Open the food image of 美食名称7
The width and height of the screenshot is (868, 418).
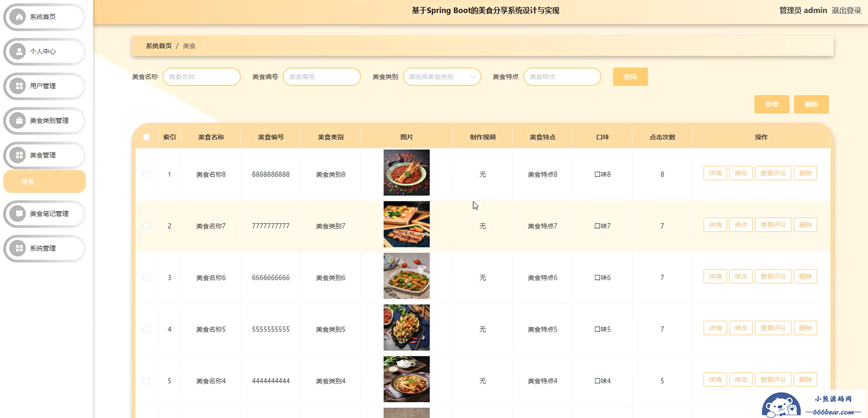tap(406, 224)
